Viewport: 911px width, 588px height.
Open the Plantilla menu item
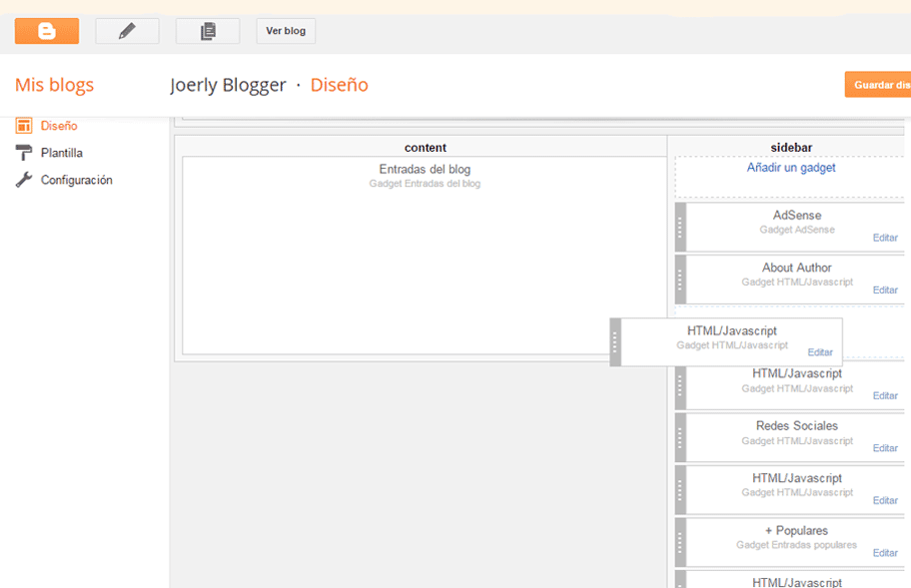tap(62, 153)
